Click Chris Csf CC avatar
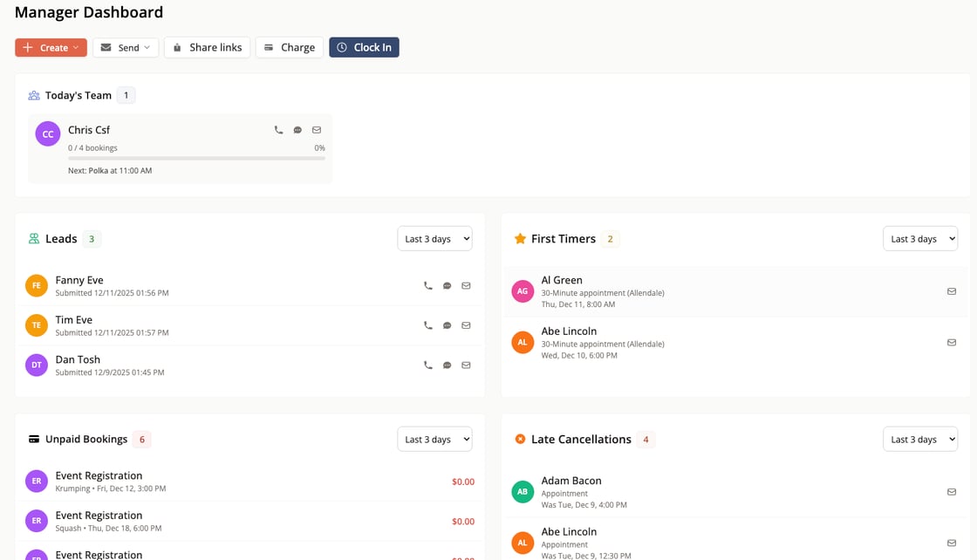This screenshot has height=560, width=977. pyautogui.click(x=48, y=134)
